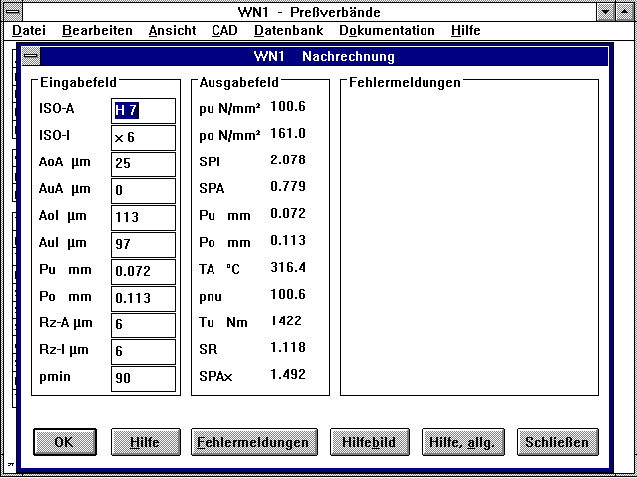Click the pmin input field

pyautogui.click(x=143, y=379)
